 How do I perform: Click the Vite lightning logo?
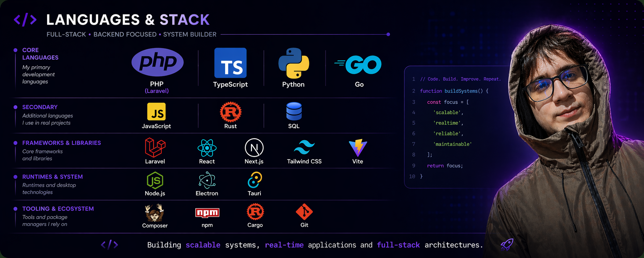point(358,148)
